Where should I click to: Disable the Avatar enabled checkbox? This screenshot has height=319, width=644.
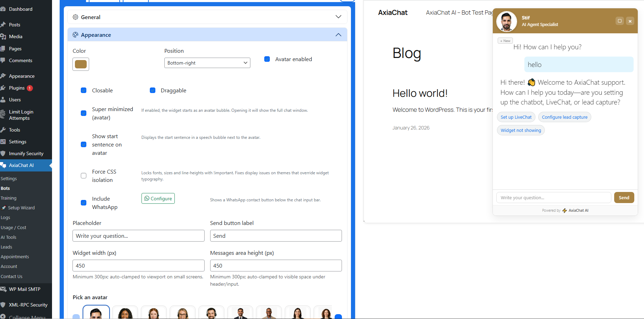(x=267, y=59)
